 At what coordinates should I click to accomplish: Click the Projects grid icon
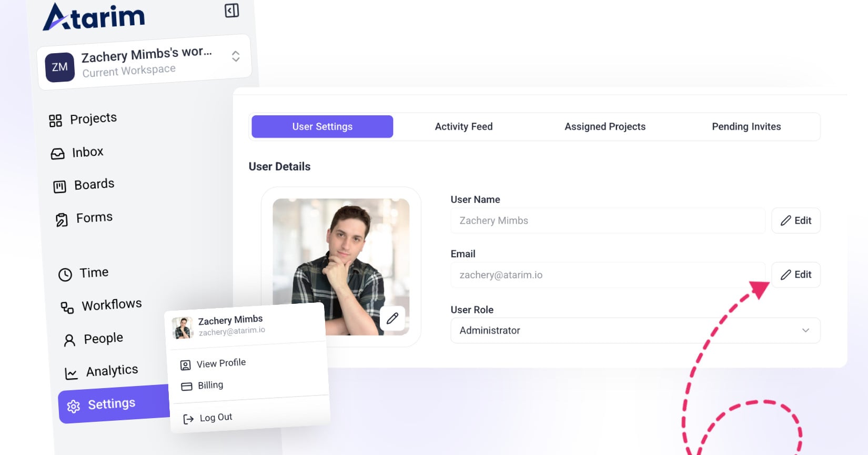(55, 121)
